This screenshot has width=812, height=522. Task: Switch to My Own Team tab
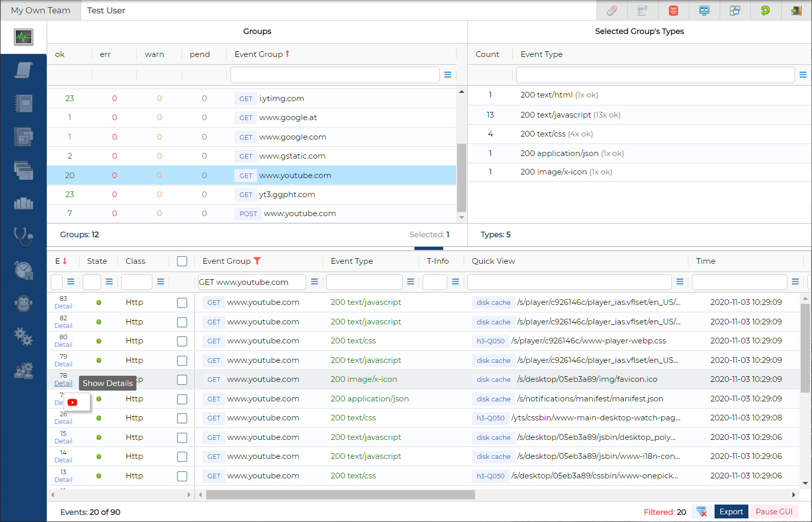point(41,10)
